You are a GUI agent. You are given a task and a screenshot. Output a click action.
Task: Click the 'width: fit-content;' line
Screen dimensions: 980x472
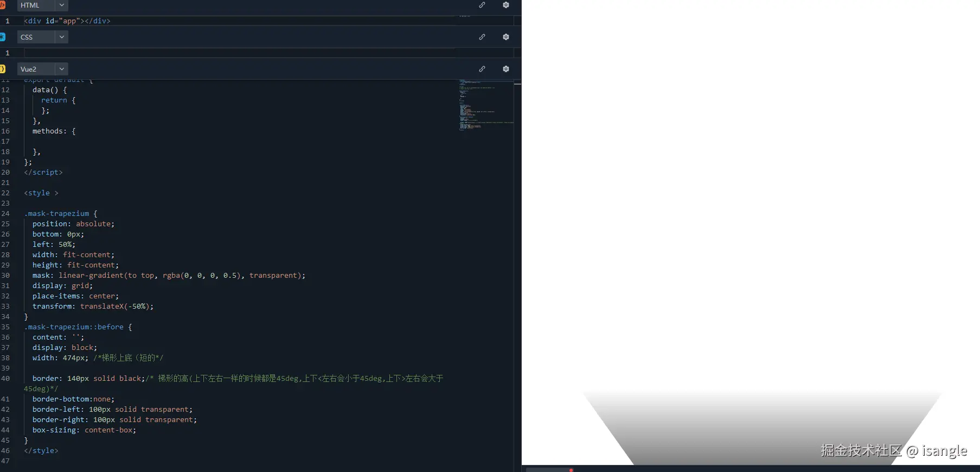pos(73,254)
